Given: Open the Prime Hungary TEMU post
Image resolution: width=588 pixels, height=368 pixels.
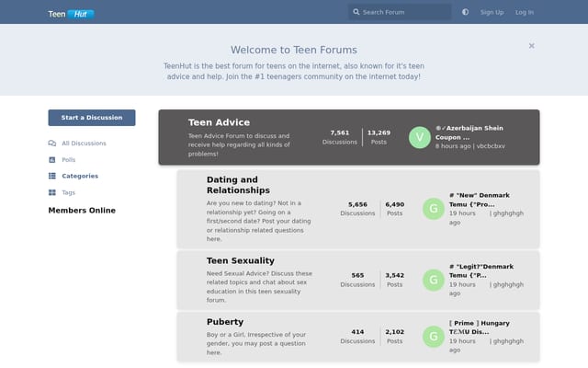Looking at the screenshot, I should (480, 328).
